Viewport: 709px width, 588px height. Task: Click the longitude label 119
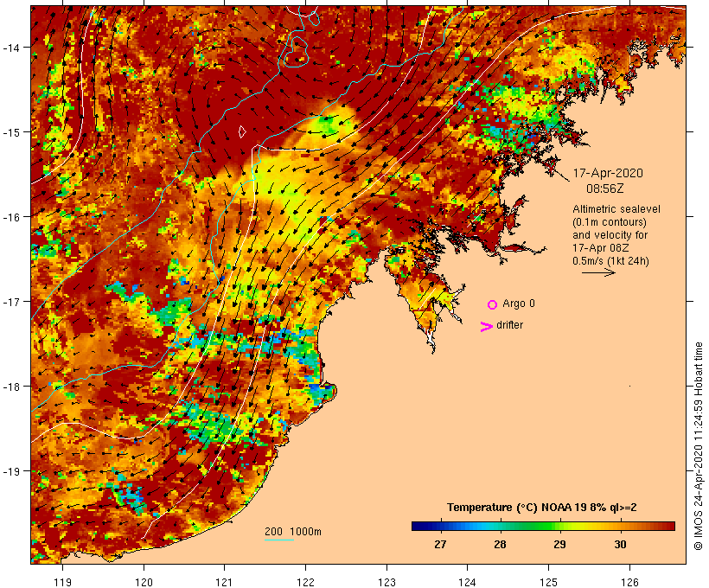click(62, 582)
